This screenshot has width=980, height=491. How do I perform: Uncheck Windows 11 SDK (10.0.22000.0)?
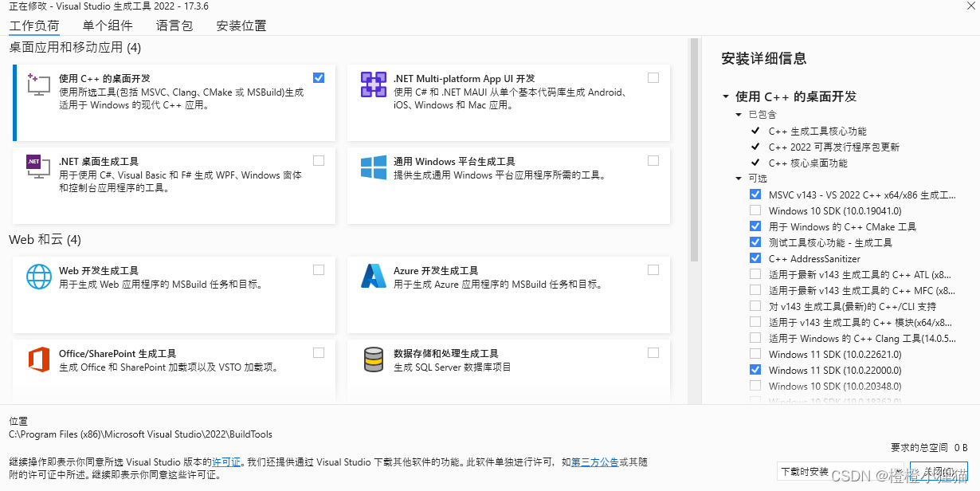tap(755, 370)
